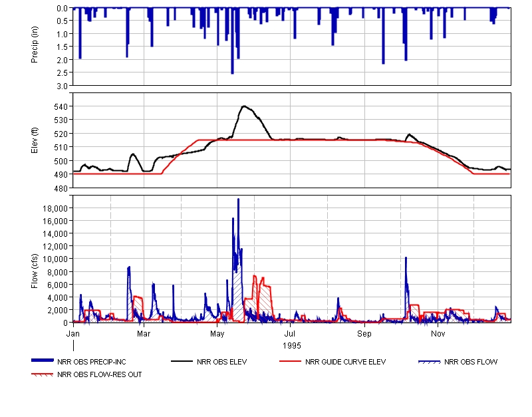Click the 480 tick on the elevation axis
The width and height of the screenshot is (532, 417).
61,188
